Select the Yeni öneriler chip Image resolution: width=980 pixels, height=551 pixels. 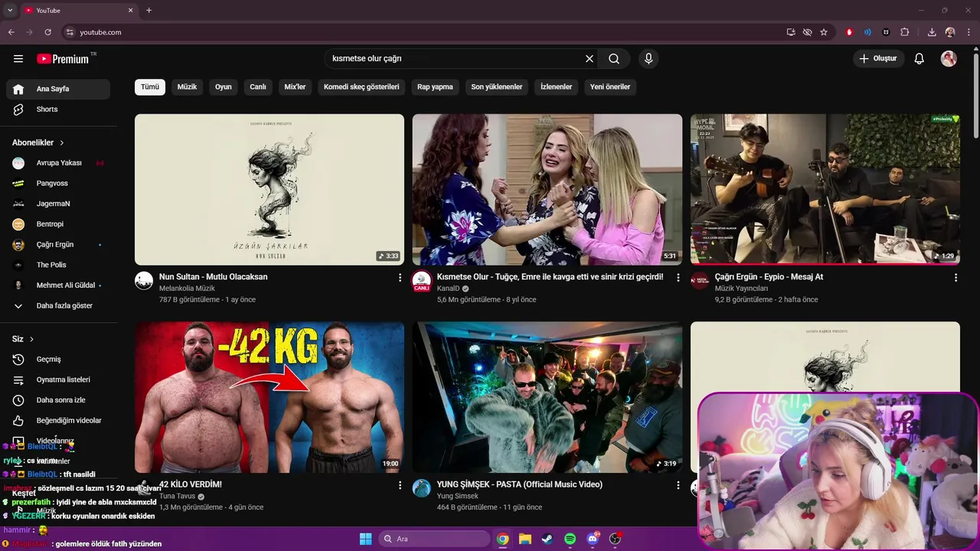(x=610, y=86)
